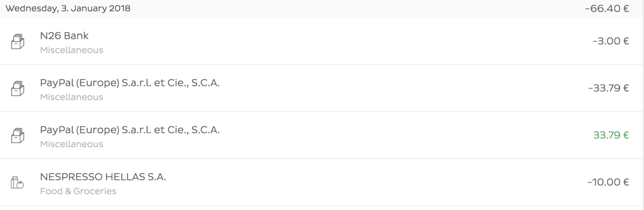The width and height of the screenshot is (644, 210).
Task: Open the NESPRESSO HELLAS S.A. merchant name
Action: (103, 177)
